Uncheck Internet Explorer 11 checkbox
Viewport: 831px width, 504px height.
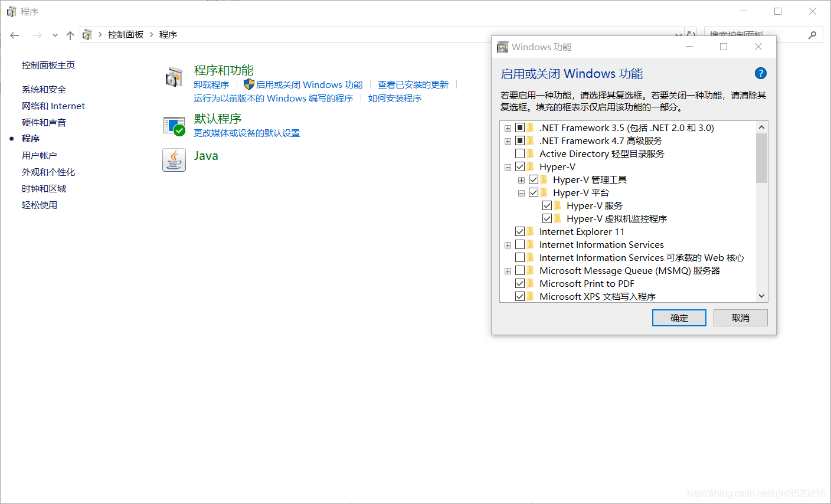[x=520, y=231]
